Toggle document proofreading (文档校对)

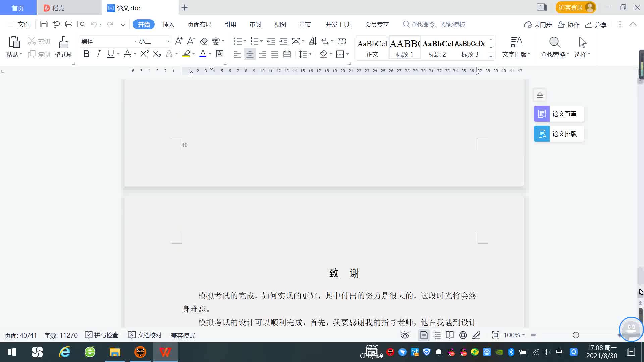click(x=145, y=335)
